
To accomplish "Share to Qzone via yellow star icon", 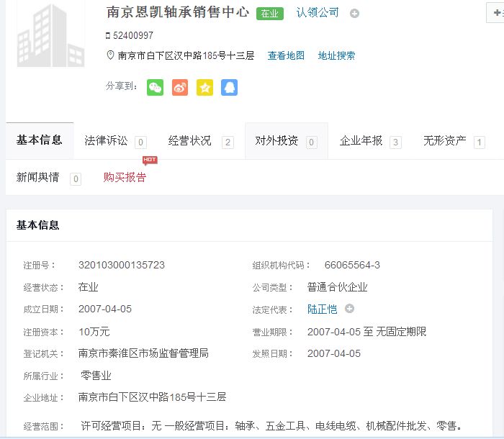I will pyautogui.click(x=204, y=88).
